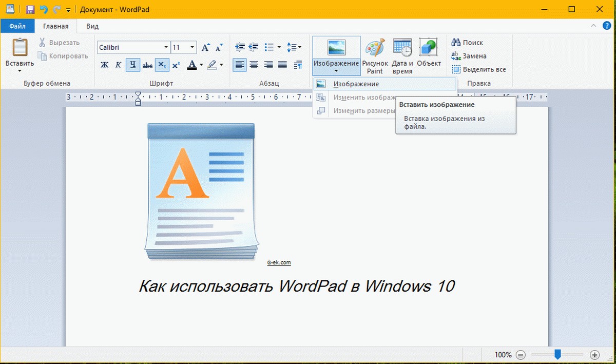Click Копировать (copy) button
The height and width of the screenshot is (364, 616).
coord(64,56)
